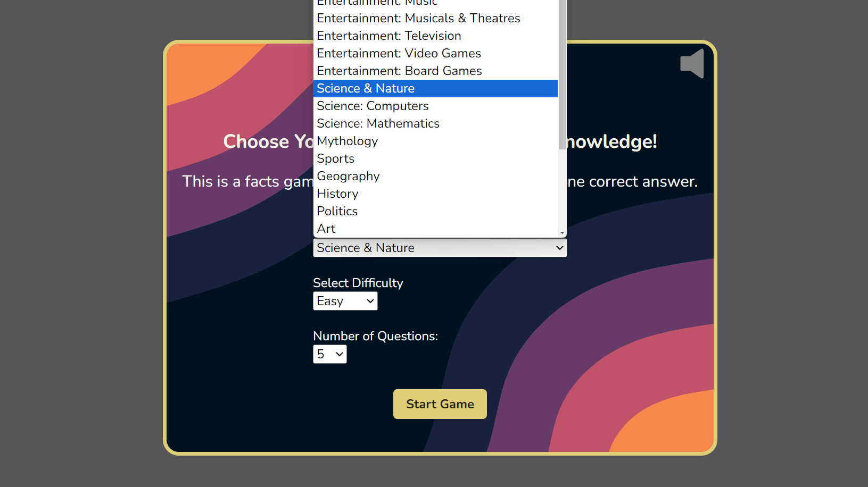Select Science: Computers category
This screenshot has width=868, height=487.
tap(373, 106)
